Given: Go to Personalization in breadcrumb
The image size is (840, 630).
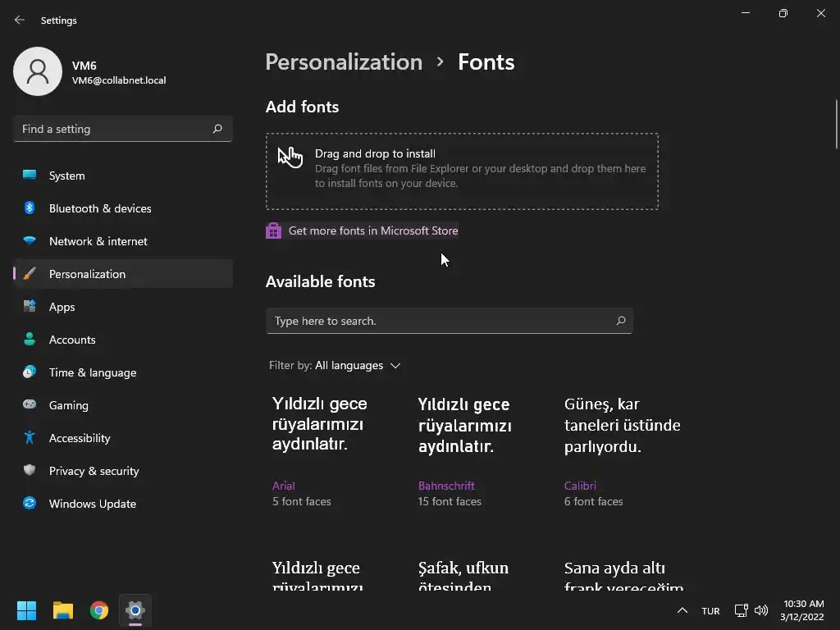Looking at the screenshot, I should coord(344,62).
